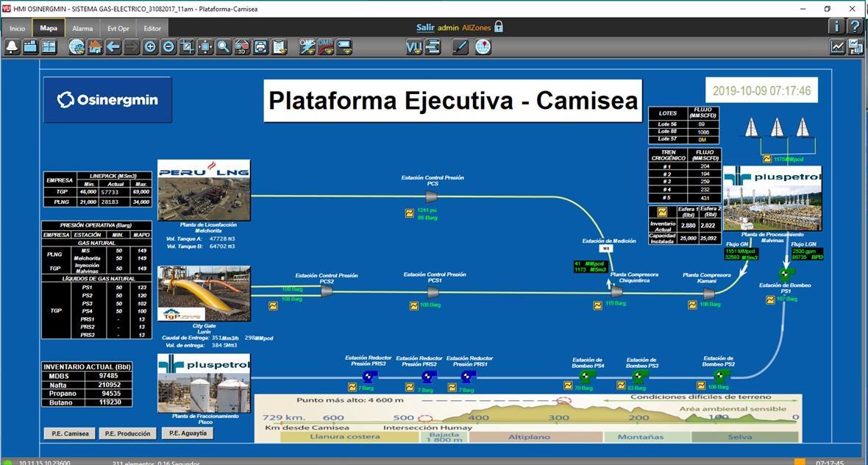Click the Estación de Medición M8 box
Screen dimensions: 868x465
pyautogui.click(x=605, y=249)
